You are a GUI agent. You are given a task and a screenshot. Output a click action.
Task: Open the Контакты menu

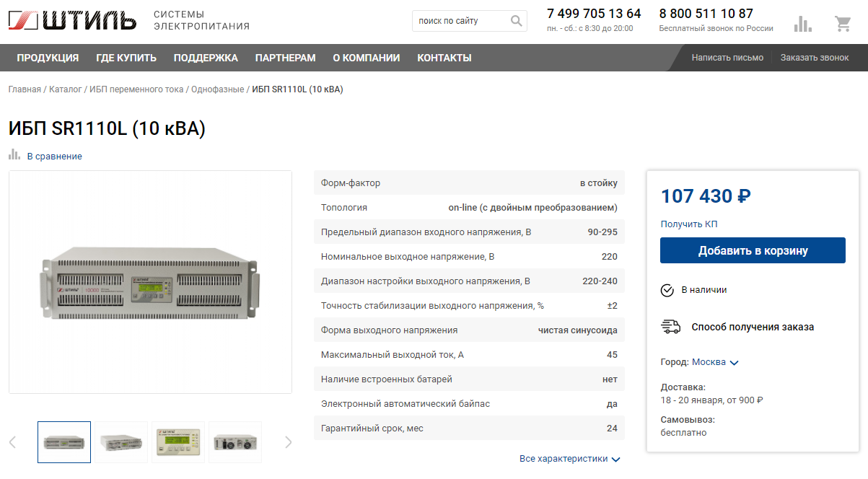tap(444, 58)
